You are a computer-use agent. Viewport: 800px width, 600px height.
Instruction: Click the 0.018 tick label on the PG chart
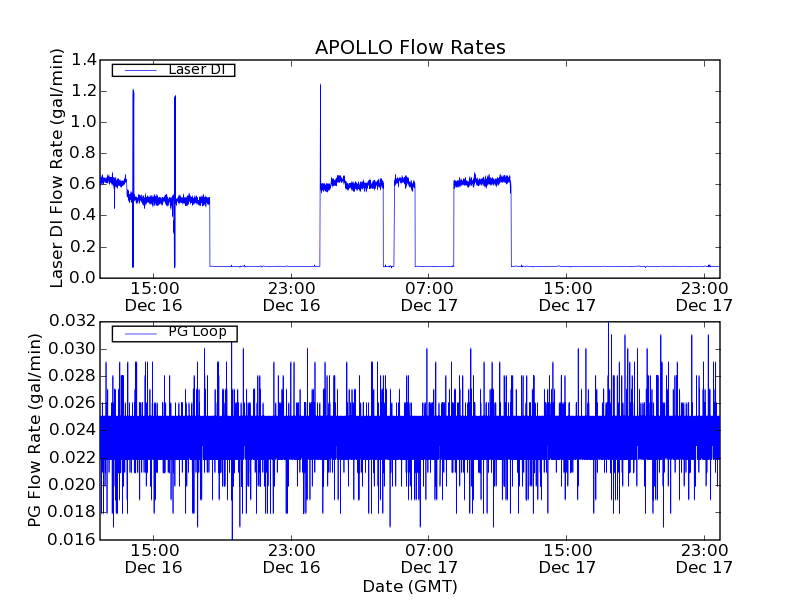pos(72,512)
